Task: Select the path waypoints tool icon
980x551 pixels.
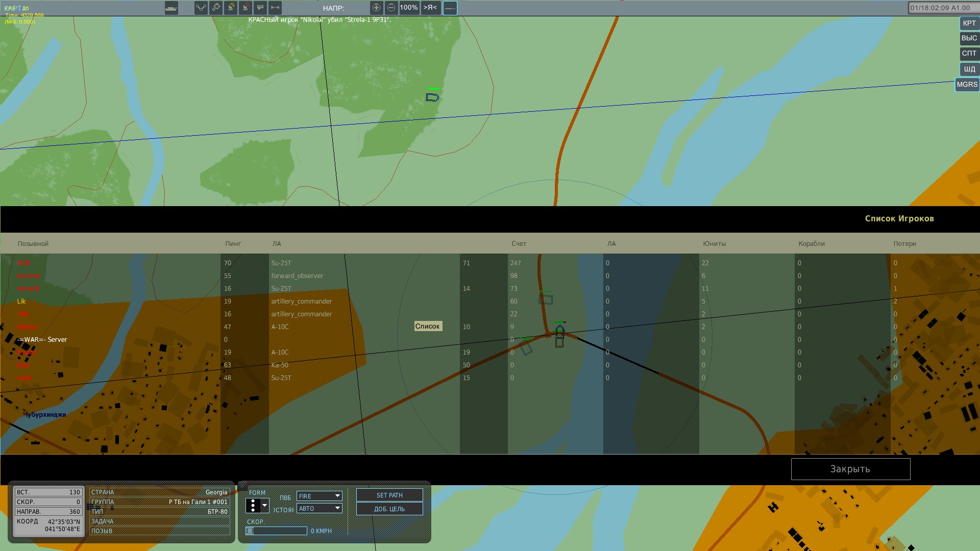Action: tap(201, 8)
